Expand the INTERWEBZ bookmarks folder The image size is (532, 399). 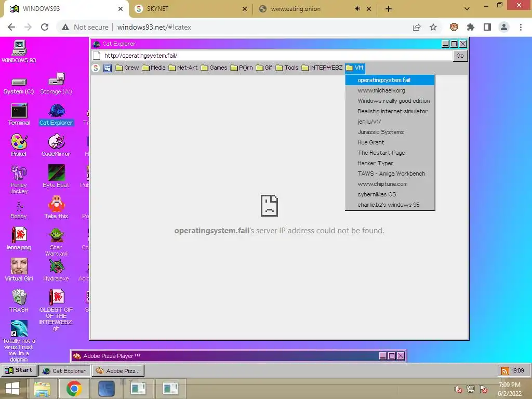tap(322, 68)
